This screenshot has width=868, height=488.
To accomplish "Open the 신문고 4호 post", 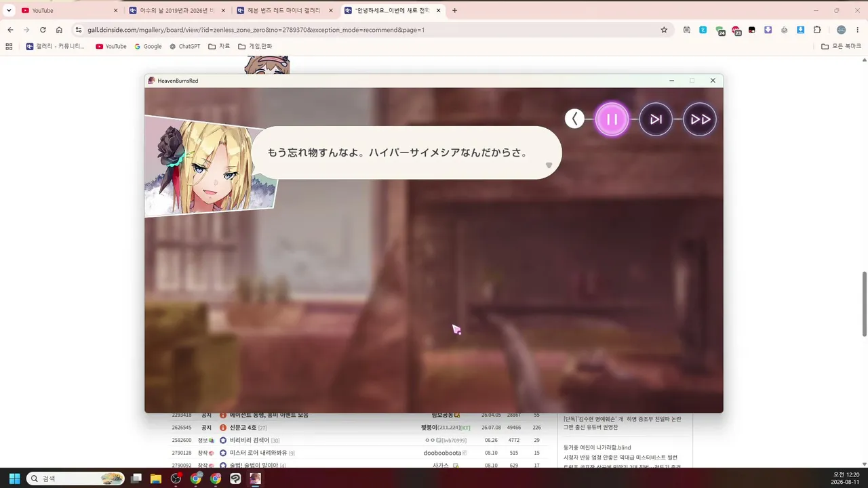I will pyautogui.click(x=243, y=428).
